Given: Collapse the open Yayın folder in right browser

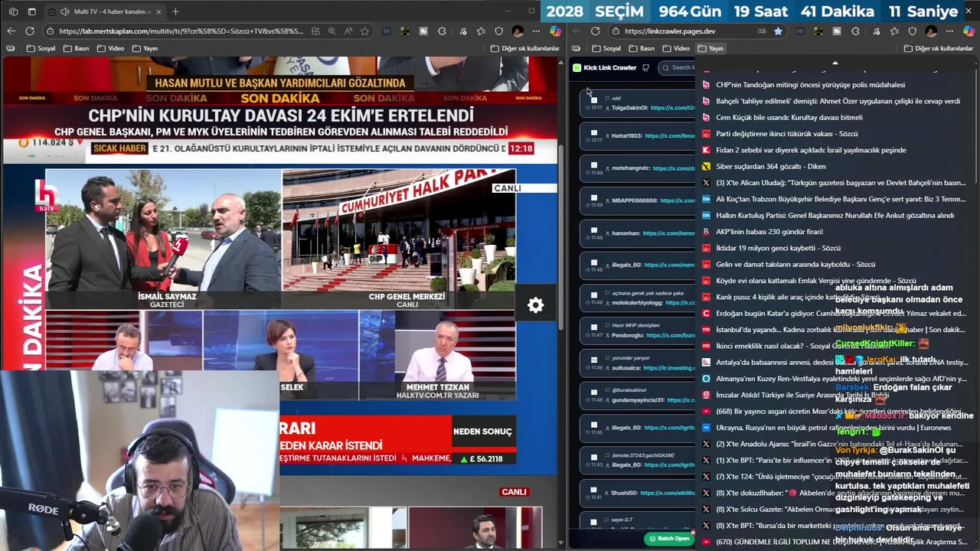Looking at the screenshot, I should pos(710,48).
